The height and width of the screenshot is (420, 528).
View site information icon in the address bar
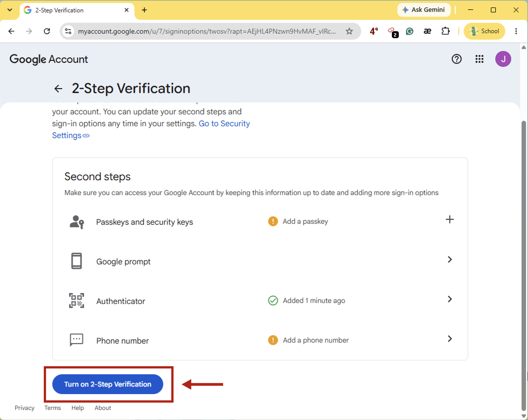(x=68, y=31)
